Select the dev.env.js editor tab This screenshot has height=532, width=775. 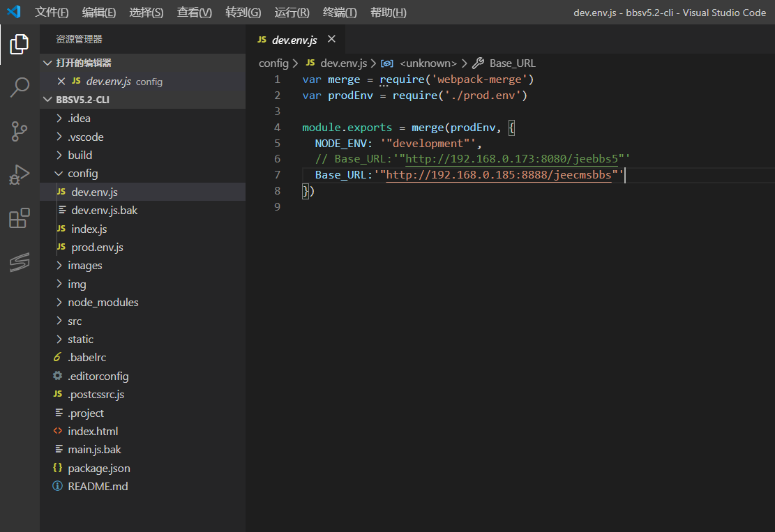(x=294, y=40)
